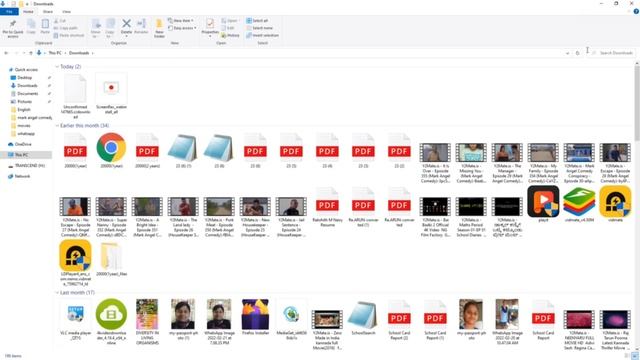Click Downloads in the address breadcrumb
The image size is (640, 360).
(79, 53)
